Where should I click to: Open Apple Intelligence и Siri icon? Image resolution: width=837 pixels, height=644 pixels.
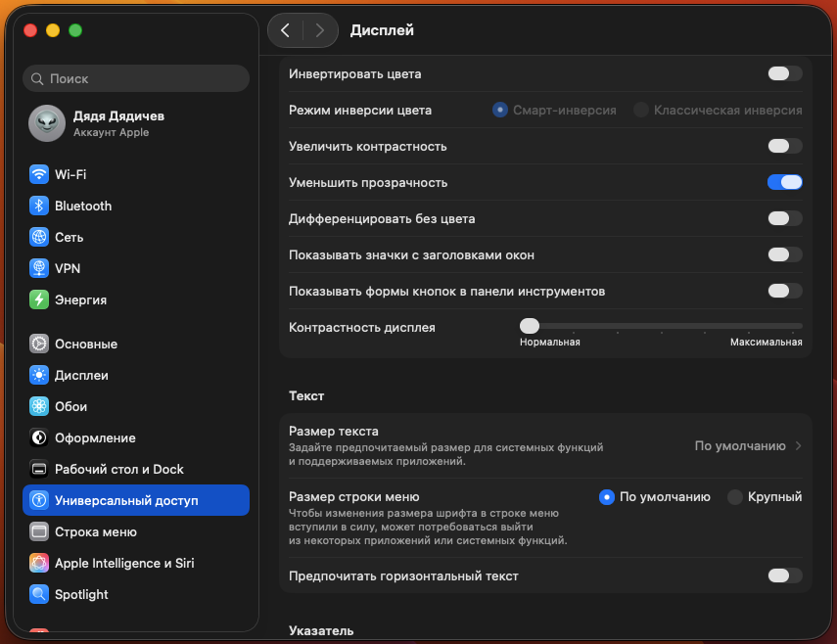(x=39, y=564)
